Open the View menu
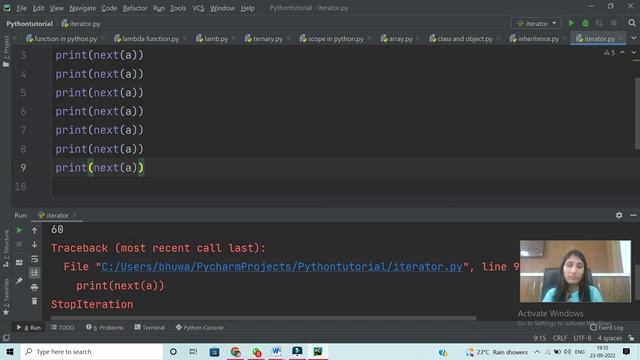Image resolution: width=640 pixels, height=360 pixels. (x=56, y=8)
